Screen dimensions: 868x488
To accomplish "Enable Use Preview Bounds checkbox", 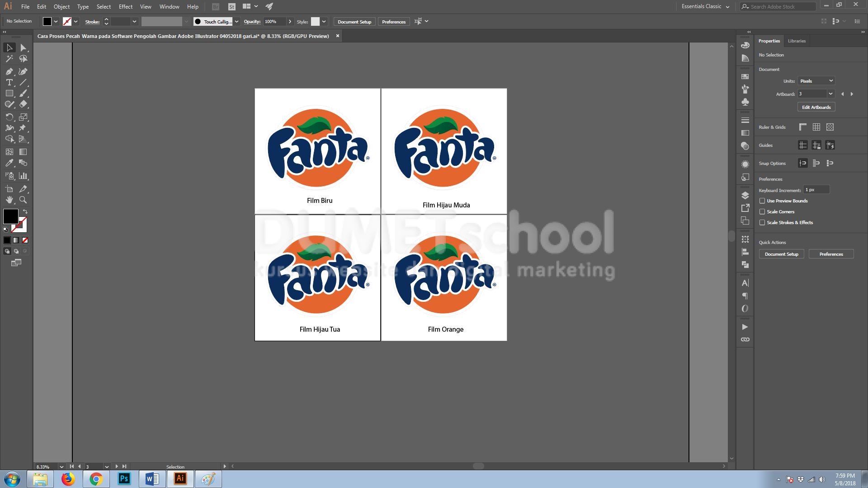I will click(x=762, y=201).
